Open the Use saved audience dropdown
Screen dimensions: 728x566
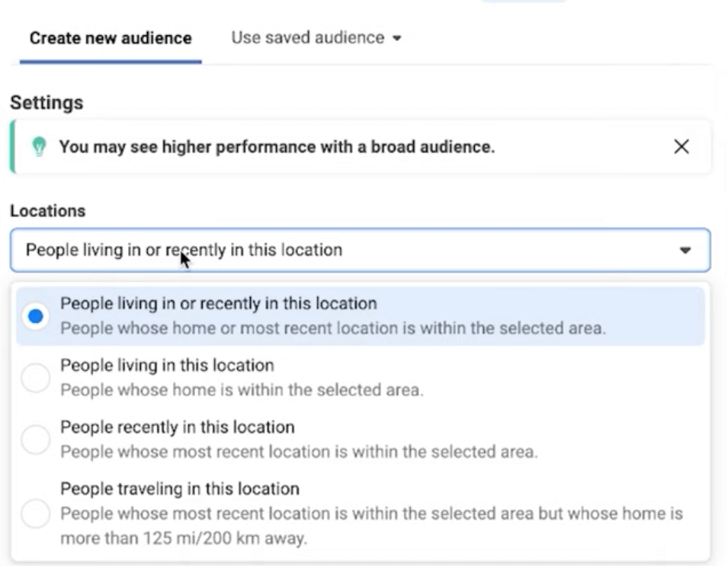tap(316, 37)
